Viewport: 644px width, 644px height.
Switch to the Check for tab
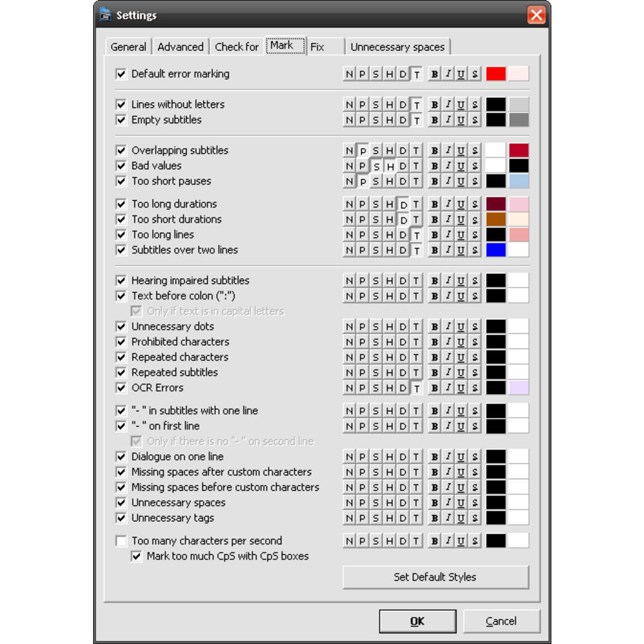click(236, 47)
